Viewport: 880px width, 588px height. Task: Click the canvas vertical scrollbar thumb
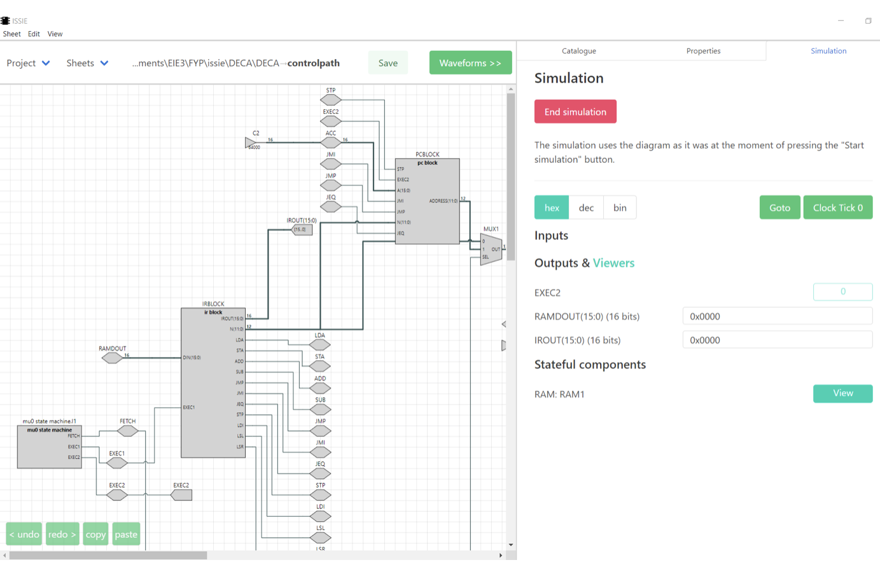point(511,176)
